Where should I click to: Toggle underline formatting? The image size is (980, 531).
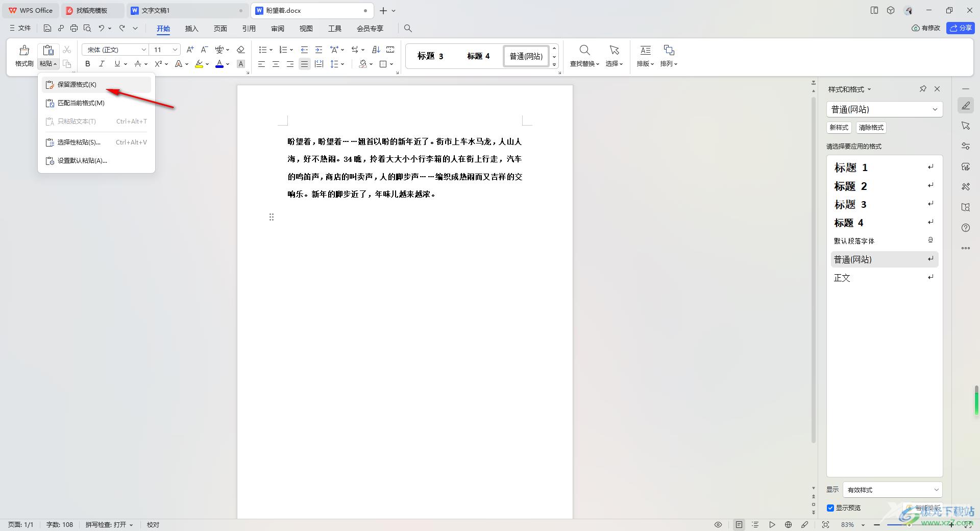click(117, 64)
